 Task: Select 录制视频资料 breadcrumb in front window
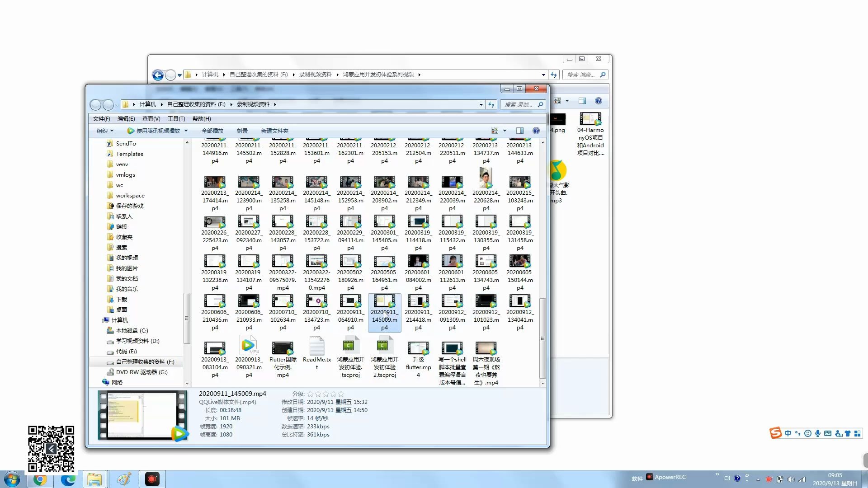click(253, 104)
